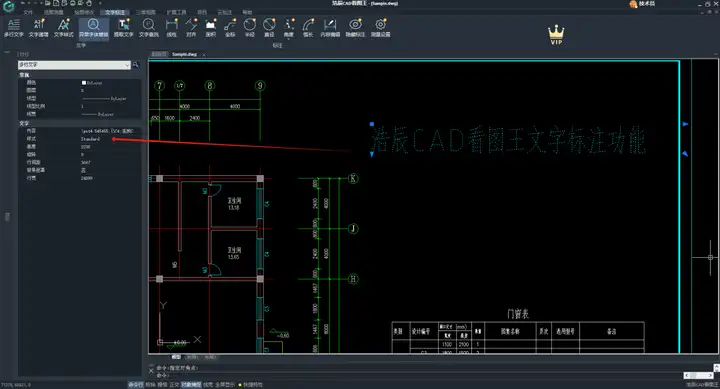Select the 线性 linear dimension tool
Viewport: 720px width, 389px height.
(172, 28)
